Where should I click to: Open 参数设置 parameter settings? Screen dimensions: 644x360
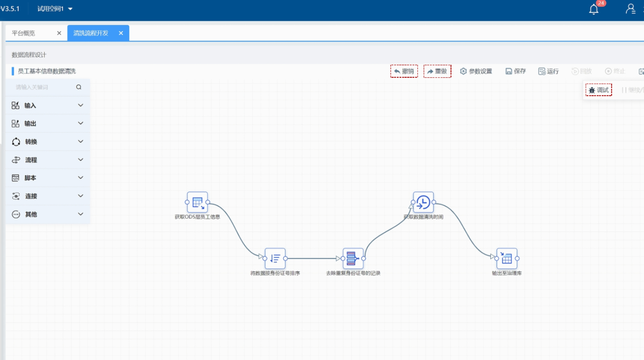coord(476,71)
